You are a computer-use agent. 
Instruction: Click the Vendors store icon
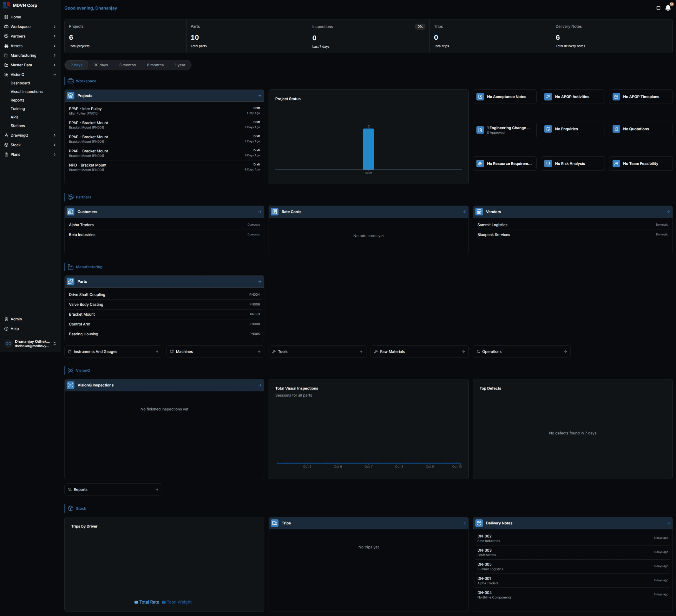(479, 212)
